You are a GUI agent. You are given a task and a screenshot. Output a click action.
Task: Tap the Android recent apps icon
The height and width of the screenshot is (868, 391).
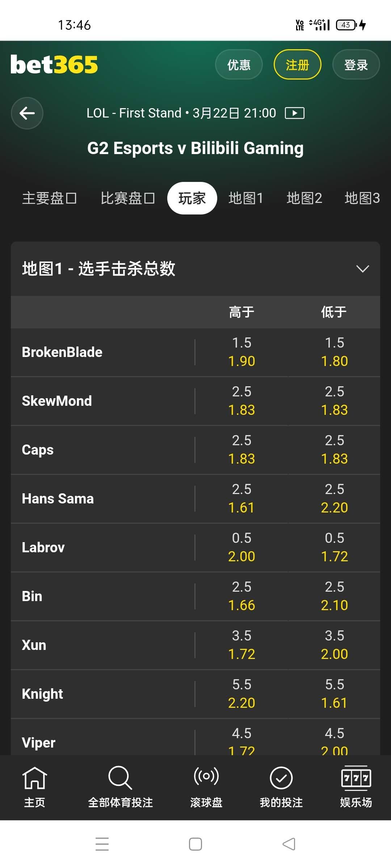pyautogui.click(x=102, y=844)
